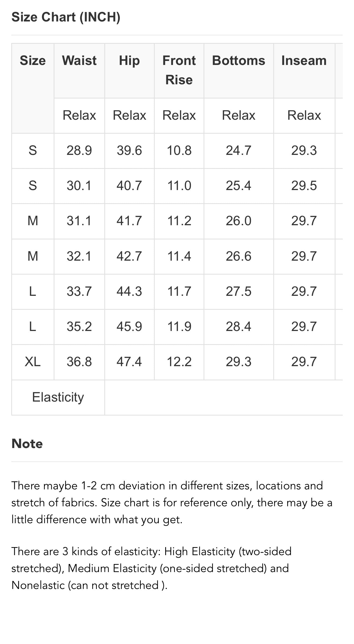Click the Hip column header
The image size is (354, 644).
[x=129, y=60]
